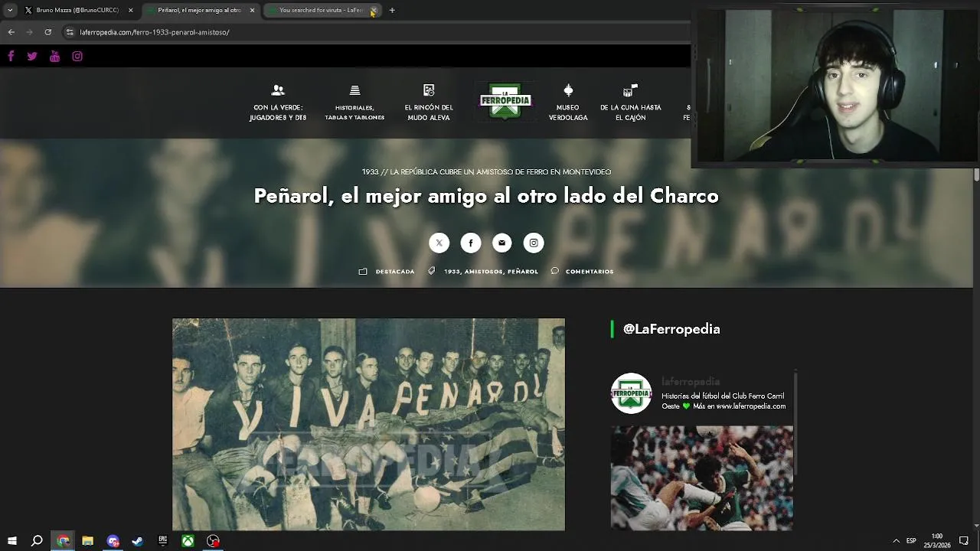This screenshot has height=551, width=980.
Task: Close the 'You searched for viruta' tab
Action: coord(373,10)
